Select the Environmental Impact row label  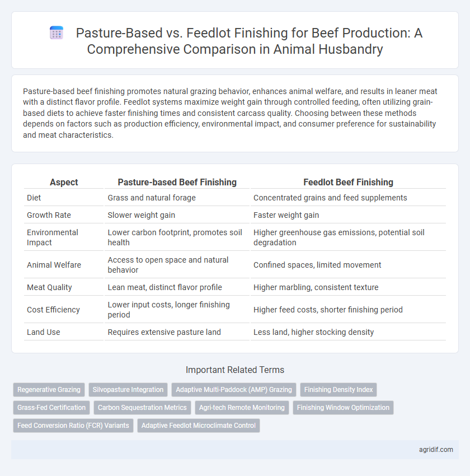click(53, 237)
